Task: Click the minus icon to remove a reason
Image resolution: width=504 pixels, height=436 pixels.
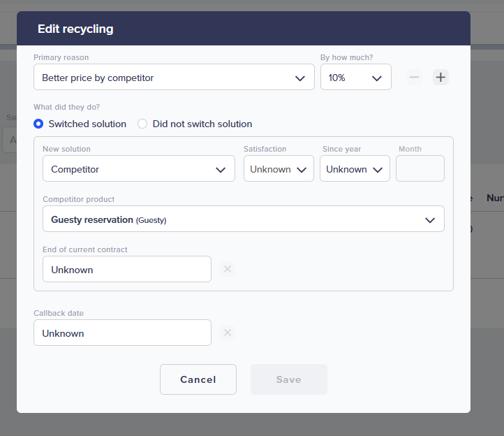Action: pos(414,78)
